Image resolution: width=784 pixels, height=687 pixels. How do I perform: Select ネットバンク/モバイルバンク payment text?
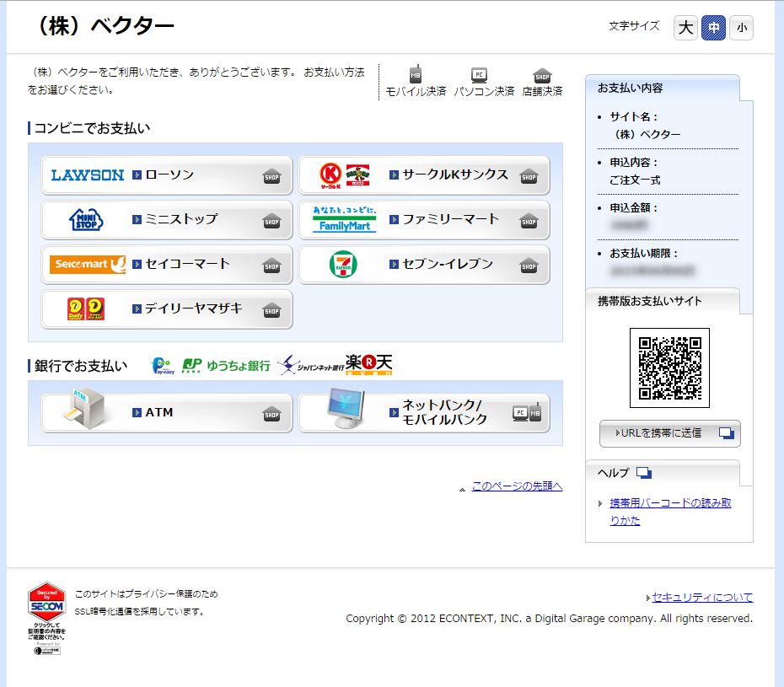click(x=444, y=412)
